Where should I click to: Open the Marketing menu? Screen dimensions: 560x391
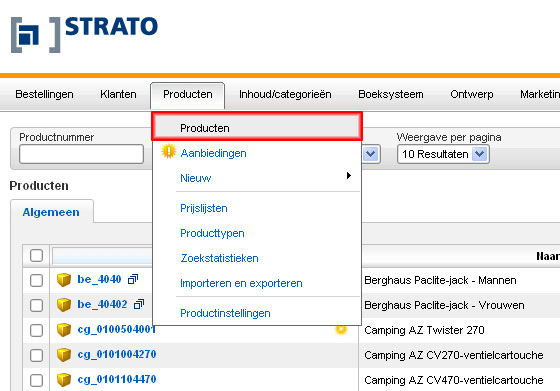pyautogui.click(x=540, y=94)
